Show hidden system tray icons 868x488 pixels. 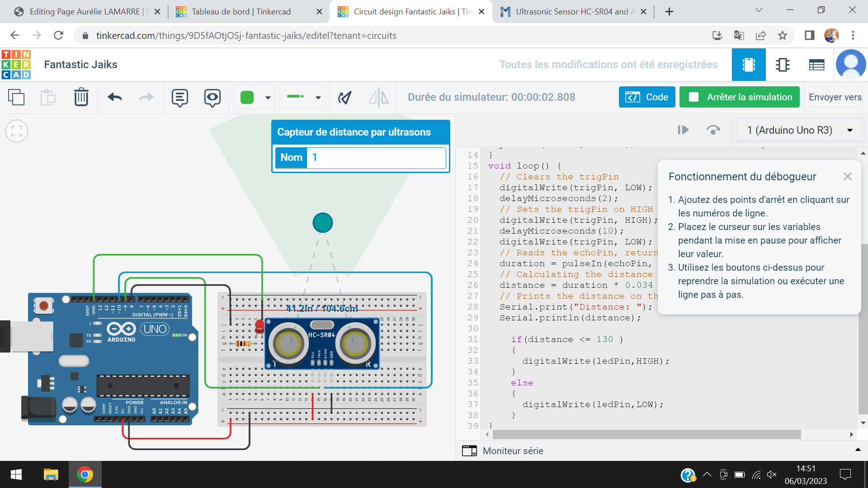[x=707, y=474]
